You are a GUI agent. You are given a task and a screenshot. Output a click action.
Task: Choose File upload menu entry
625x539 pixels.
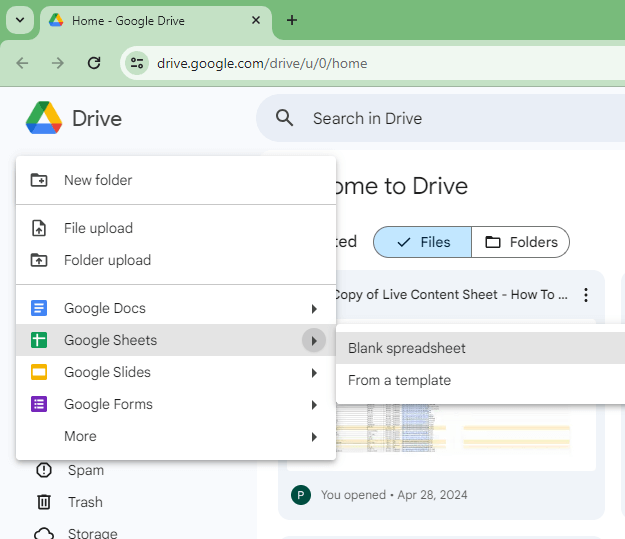pyautogui.click(x=176, y=228)
